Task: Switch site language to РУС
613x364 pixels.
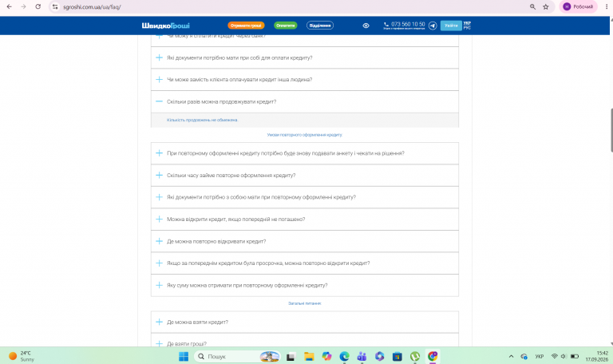Action: [467, 28]
